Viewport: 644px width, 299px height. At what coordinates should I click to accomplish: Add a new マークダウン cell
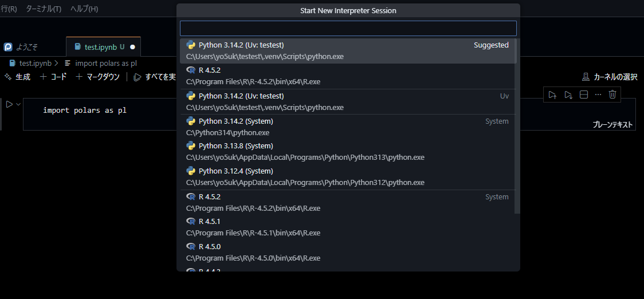coord(97,77)
